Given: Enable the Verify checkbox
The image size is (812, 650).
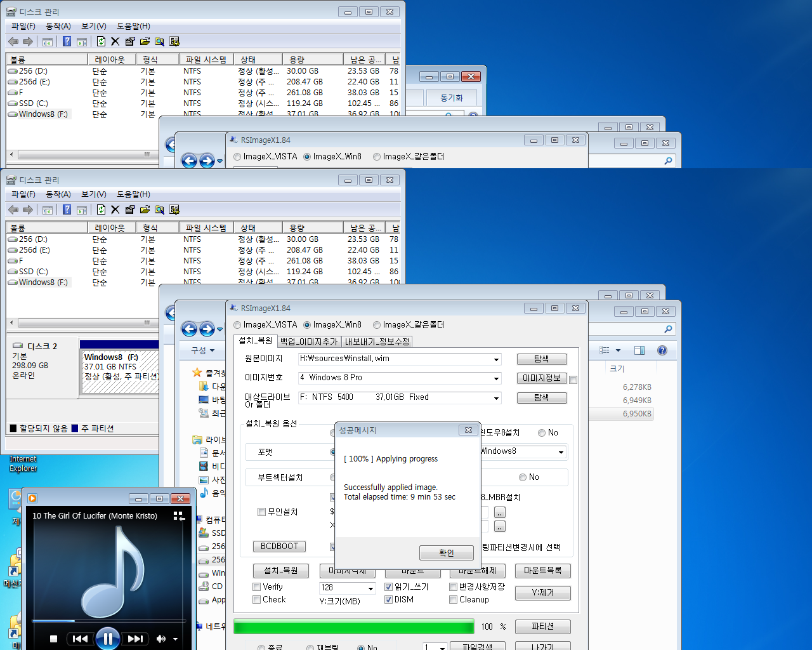Looking at the screenshot, I should pos(257,587).
